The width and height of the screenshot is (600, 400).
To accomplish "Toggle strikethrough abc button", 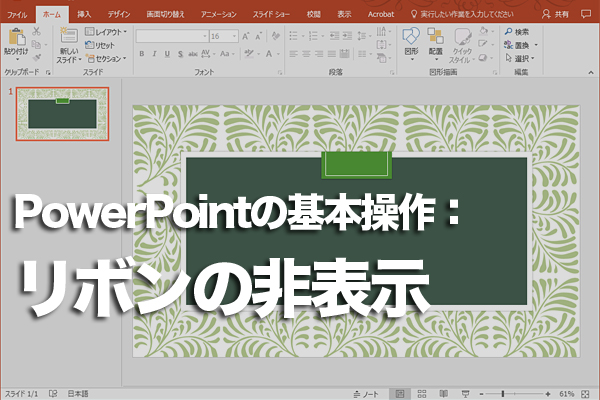I will click(192, 54).
